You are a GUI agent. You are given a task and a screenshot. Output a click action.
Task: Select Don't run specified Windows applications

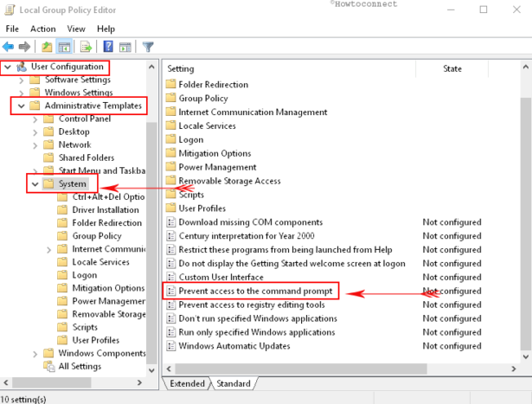coord(258,318)
